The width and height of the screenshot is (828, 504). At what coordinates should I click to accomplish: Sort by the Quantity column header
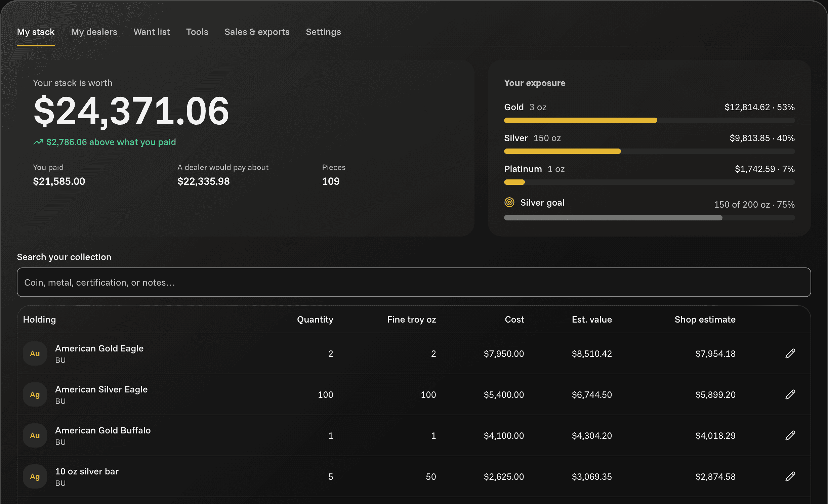(315, 320)
